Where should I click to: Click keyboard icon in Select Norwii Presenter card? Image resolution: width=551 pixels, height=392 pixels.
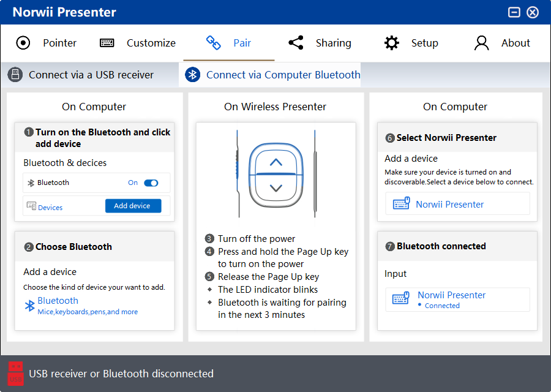coord(401,203)
